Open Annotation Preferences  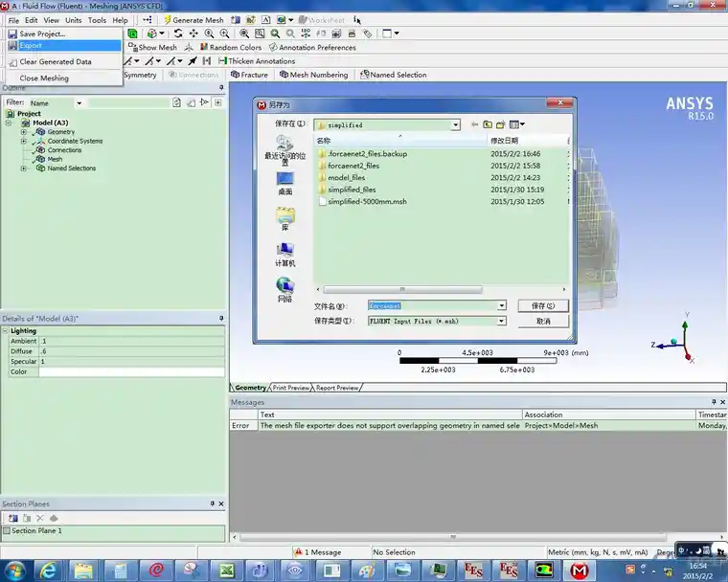pyautogui.click(x=312, y=47)
